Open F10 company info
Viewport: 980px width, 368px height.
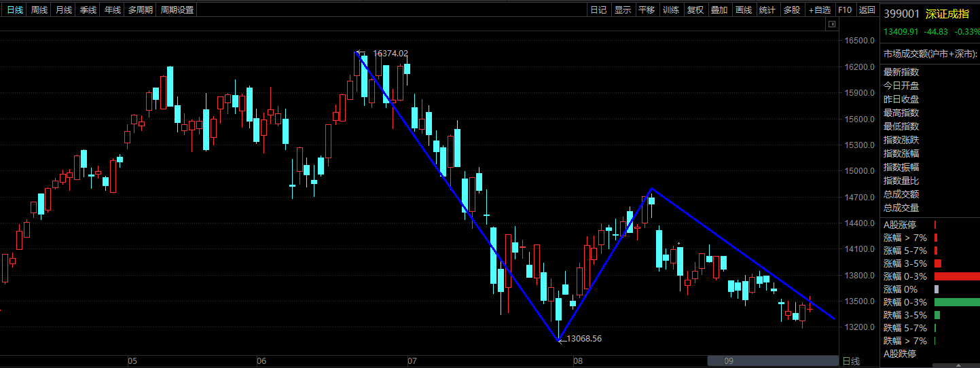845,10
